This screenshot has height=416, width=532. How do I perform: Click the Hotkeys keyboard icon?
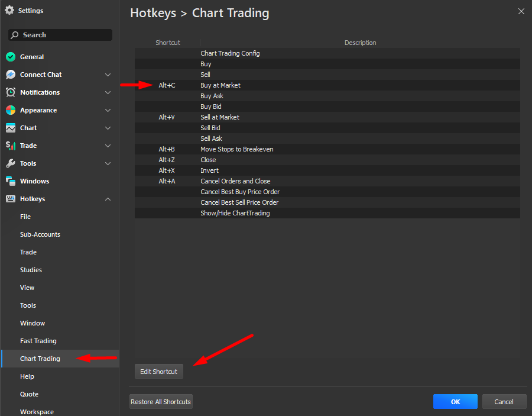[x=10, y=199]
